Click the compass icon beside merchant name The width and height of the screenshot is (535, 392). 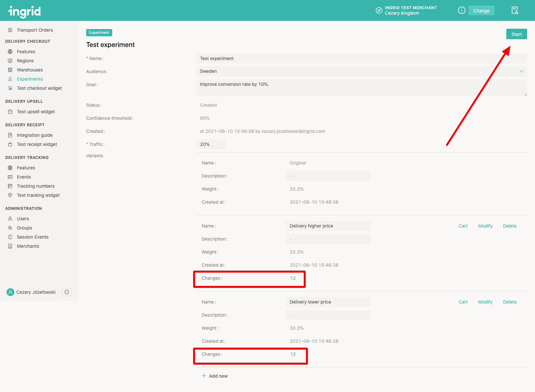click(379, 10)
